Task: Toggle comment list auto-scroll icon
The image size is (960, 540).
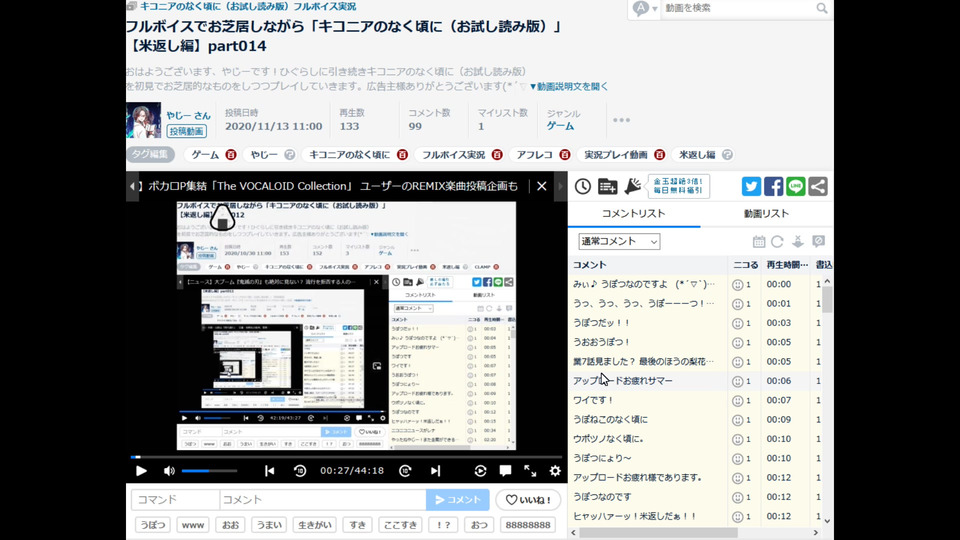Action: [x=798, y=241]
